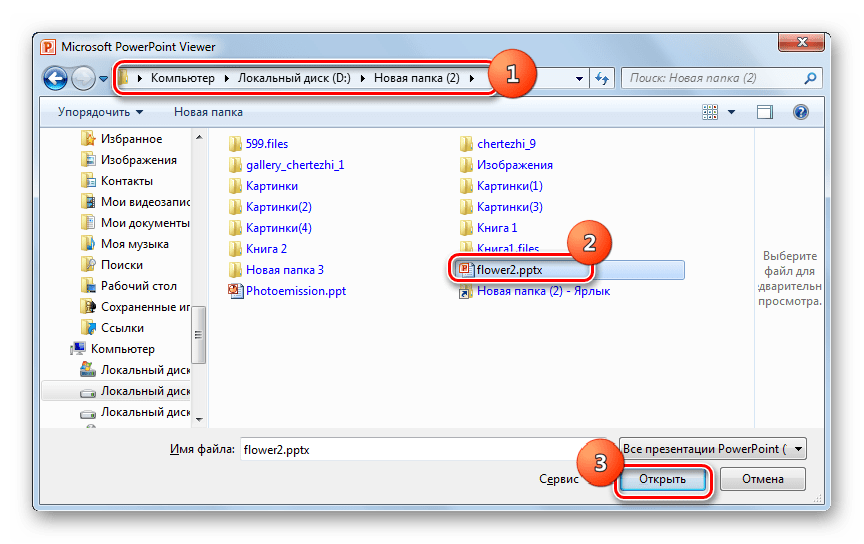The height and width of the screenshot is (544, 864).
Task: Select Локальный диск (D:) in the address path
Action: tap(294, 78)
